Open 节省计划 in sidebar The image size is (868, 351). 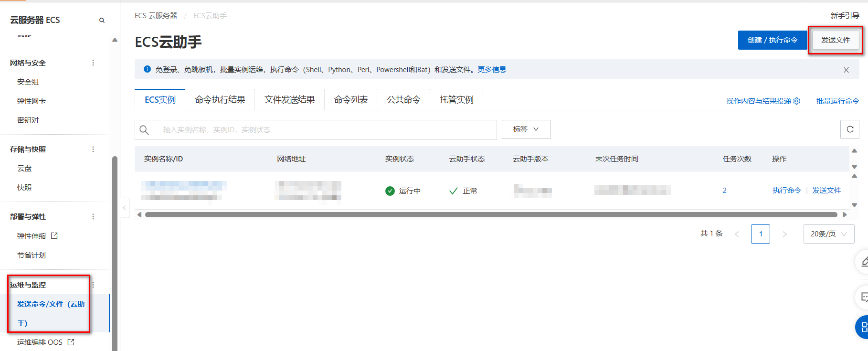32,255
